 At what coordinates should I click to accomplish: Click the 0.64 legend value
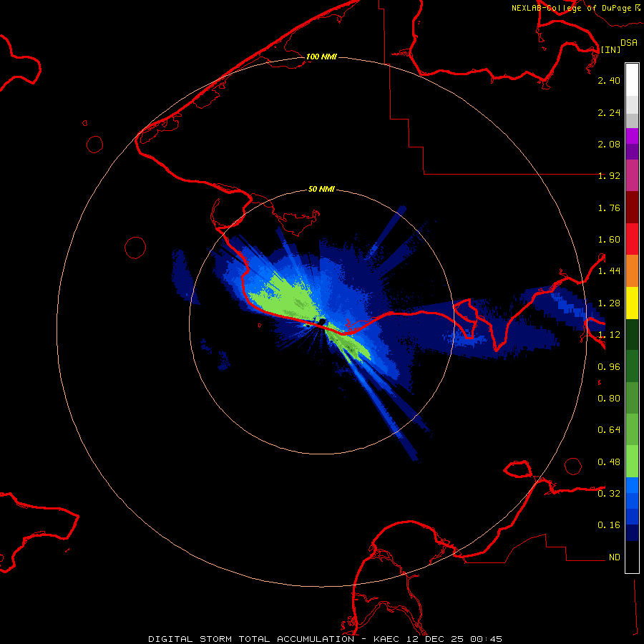pyautogui.click(x=609, y=430)
